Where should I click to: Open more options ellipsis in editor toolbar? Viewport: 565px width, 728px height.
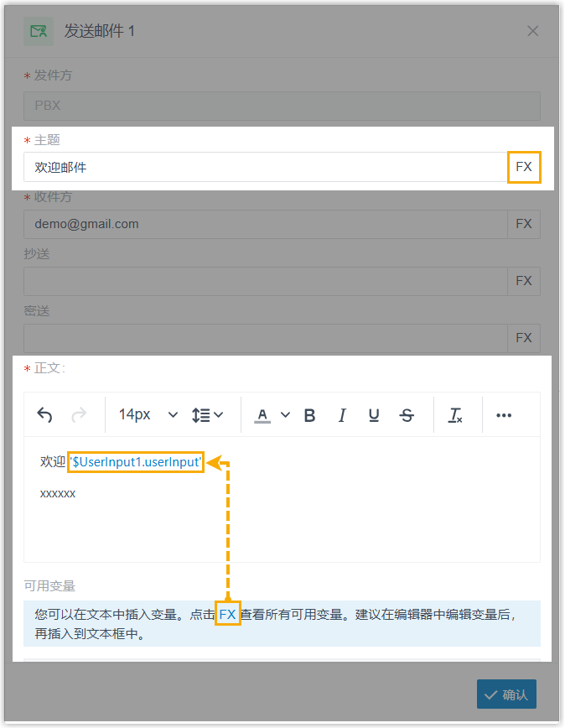[x=504, y=415]
